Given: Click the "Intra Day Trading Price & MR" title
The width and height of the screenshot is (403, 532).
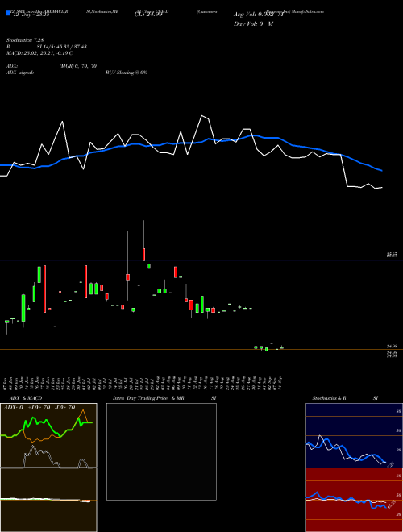Looking at the screenshot, I should tap(148, 398).
